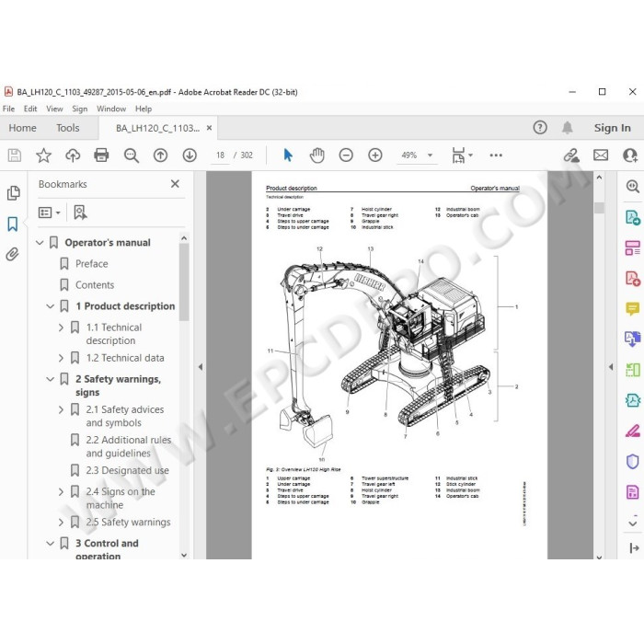Zoom out with minus icon

(346, 155)
